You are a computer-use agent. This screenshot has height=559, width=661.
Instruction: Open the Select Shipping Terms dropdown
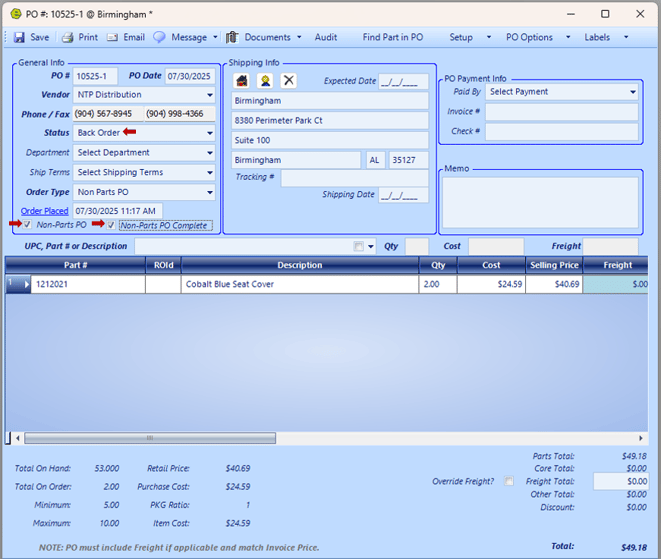(210, 172)
